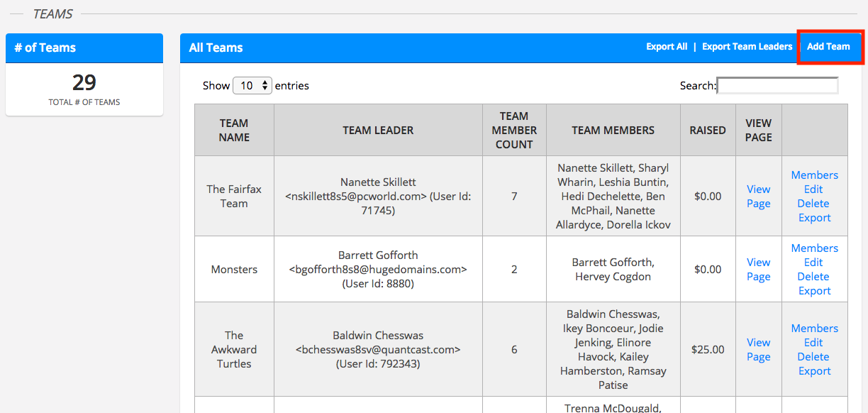The height and width of the screenshot is (413, 868).
Task: Delete The Fairfax Team
Action: tap(813, 204)
